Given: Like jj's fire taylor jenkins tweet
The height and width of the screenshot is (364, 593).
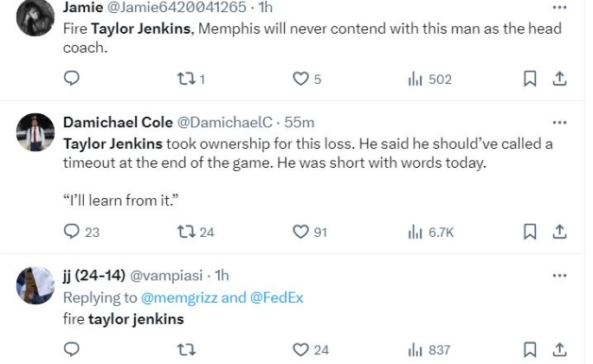Looking at the screenshot, I should pos(300,349).
